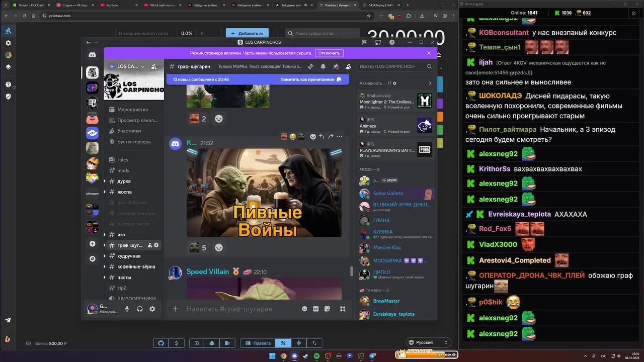Deafen headphones in Discord user panel

140,309
